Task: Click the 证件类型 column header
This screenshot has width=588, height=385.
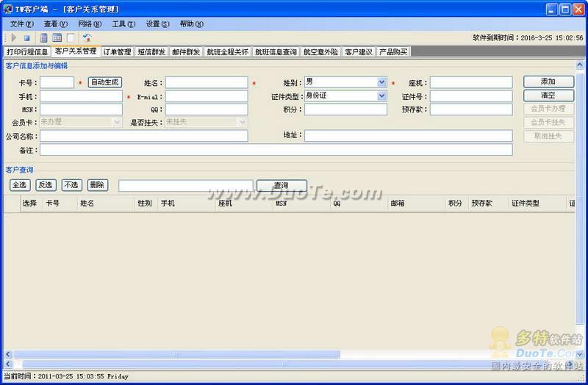Action: (x=537, y=204)
